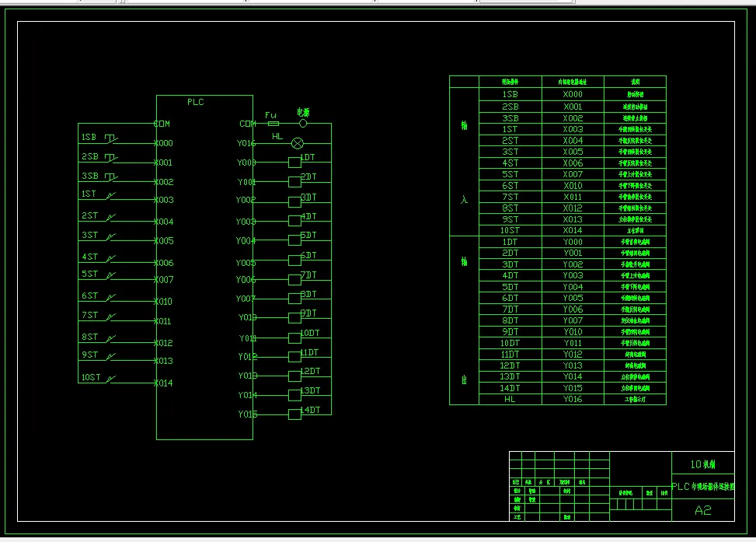Select the Y012 cell in the table
This screenshot has width=756, height=542.
[573, 355]
